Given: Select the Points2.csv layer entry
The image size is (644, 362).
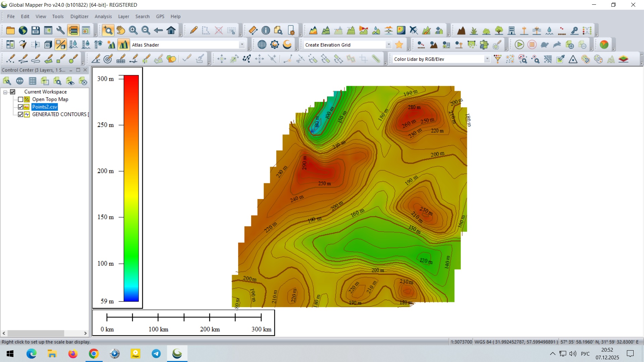Looking at the screenshot, I should coord(45,107).
